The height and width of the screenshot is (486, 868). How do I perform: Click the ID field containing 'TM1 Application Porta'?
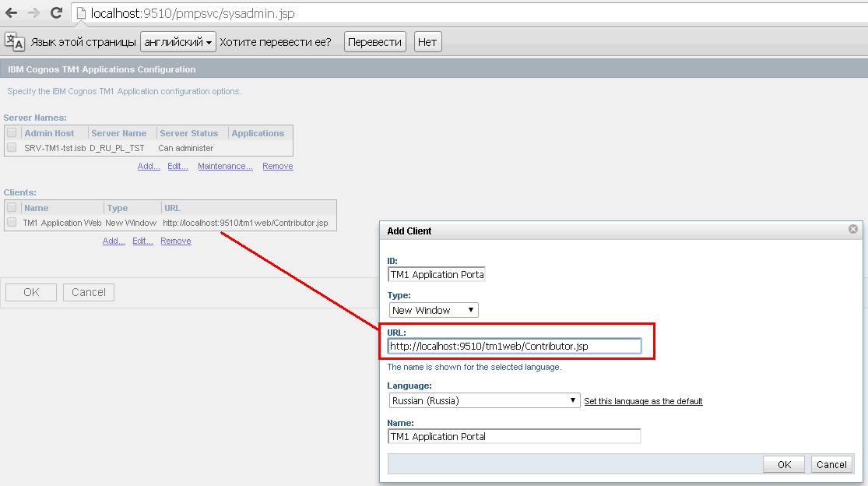tap(437, 275)
